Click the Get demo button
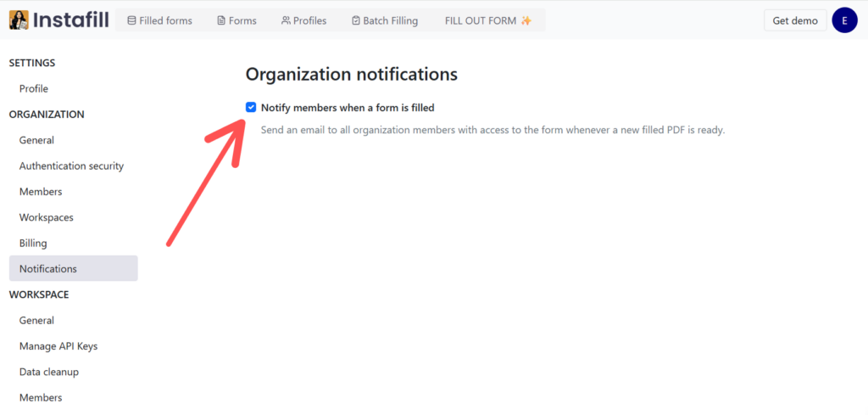 coord(795,20)
